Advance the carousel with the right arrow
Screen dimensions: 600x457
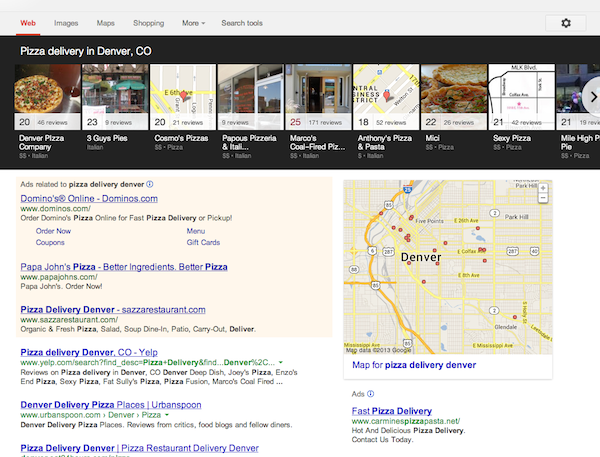593,97
